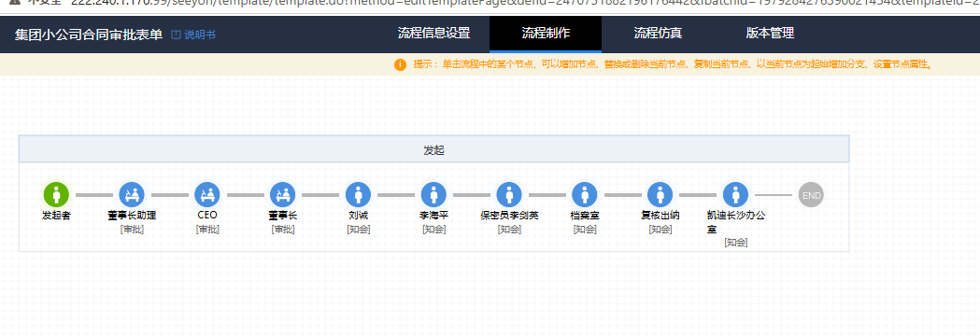The height and width of the screenshot is (336, 980).
Task: Click the 董事长助理 approval node icon
Action: pyautogui.click(x=132, y=195)
